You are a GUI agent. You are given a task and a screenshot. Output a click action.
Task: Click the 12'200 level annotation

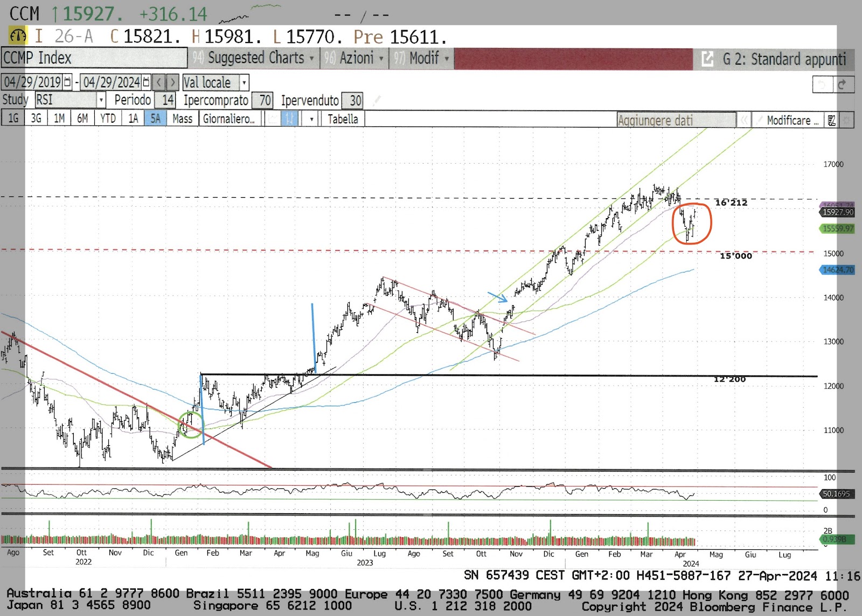[730, 379]
